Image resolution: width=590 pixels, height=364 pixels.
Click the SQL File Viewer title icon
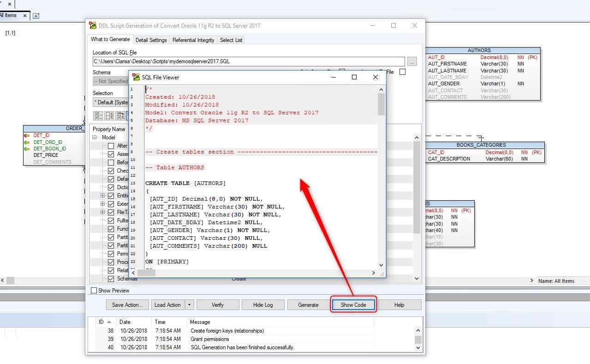(x=136, y=77)
